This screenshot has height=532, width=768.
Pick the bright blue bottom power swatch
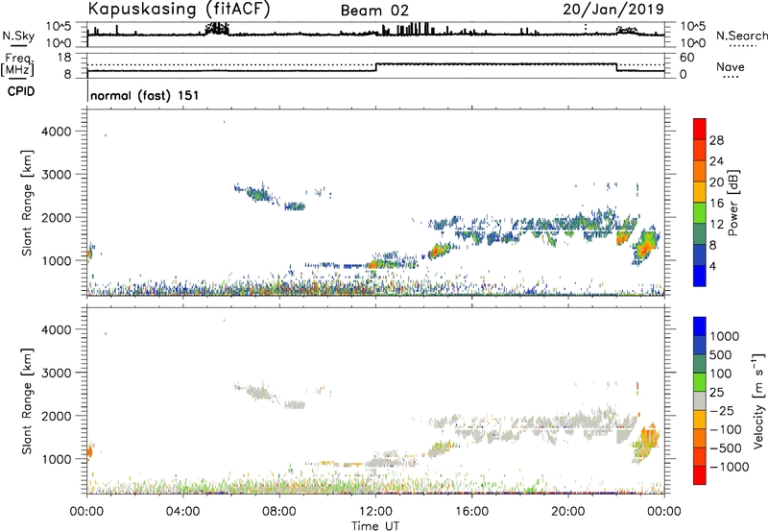pyautogui.click(x=700, y=277)
